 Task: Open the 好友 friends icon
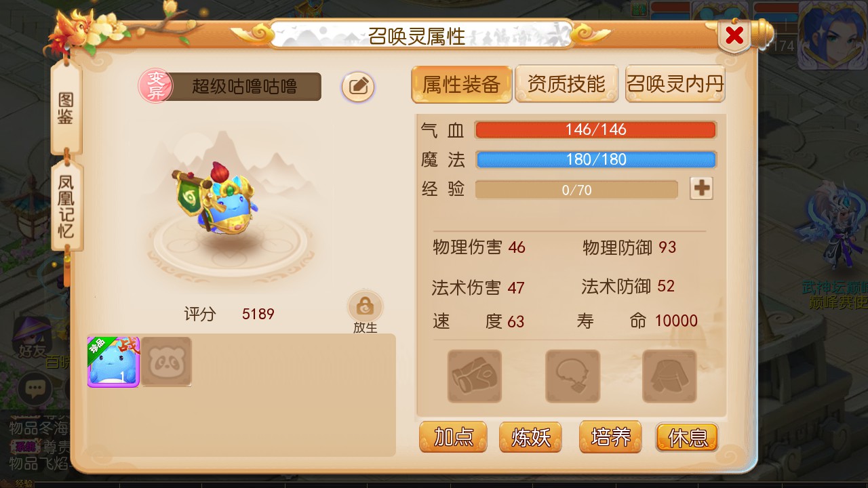coord(34,338)
